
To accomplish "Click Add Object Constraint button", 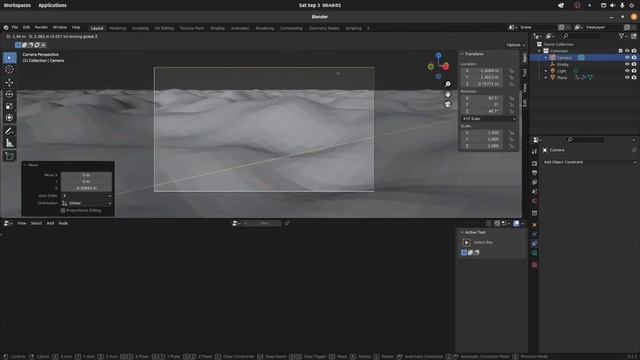I will coord(589,162).
